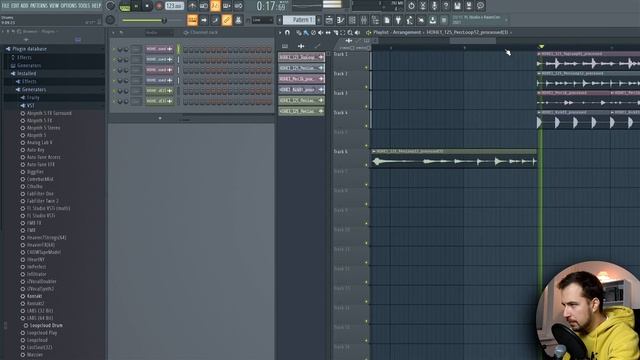This screenshot has width=640, height=360.
Task: Mute Track 4 in playlist
Action: coord(366,126)
